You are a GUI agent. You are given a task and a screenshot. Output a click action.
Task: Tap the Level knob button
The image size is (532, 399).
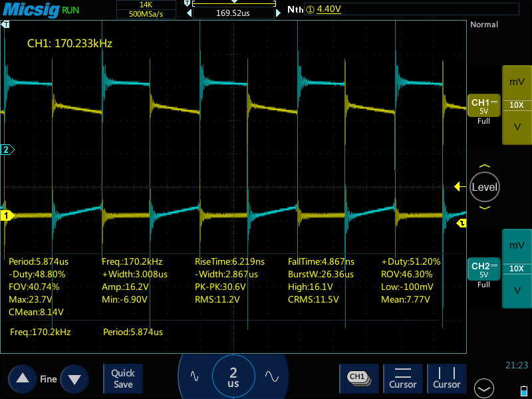(x=485, y=187)
